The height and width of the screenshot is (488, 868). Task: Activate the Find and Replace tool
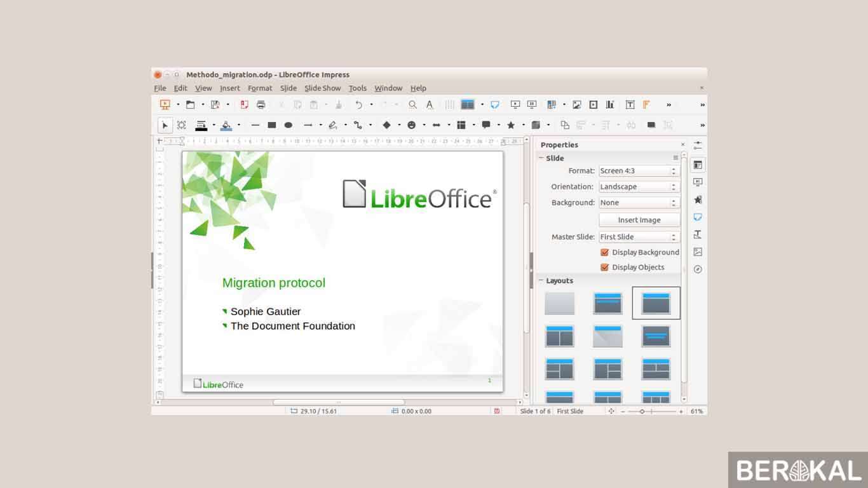(412, 104)
